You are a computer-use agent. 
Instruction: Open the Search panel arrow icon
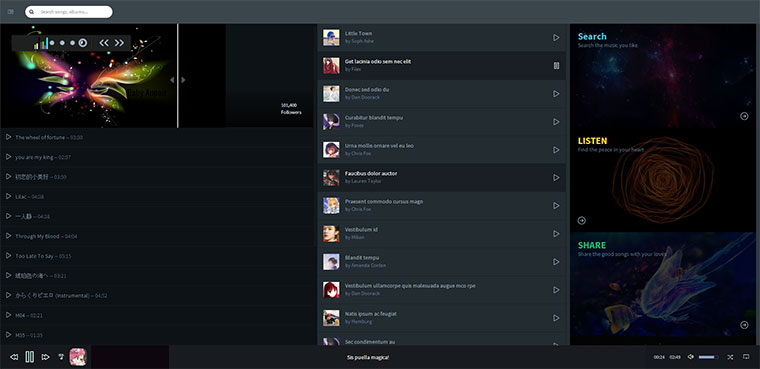[x=744, y=116]
